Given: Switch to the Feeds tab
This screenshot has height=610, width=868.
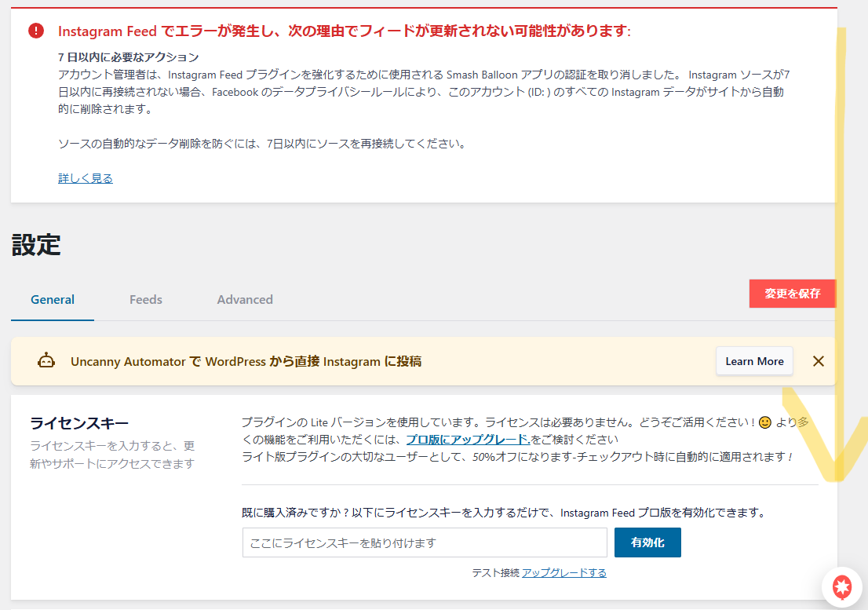Looking at the screenshot, I should click(146, 299).
